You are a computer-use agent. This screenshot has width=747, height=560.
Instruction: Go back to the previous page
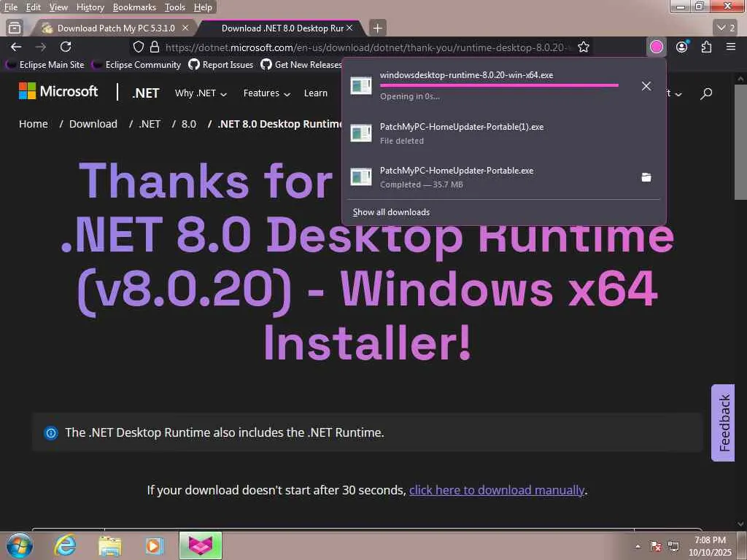(16, 47)
